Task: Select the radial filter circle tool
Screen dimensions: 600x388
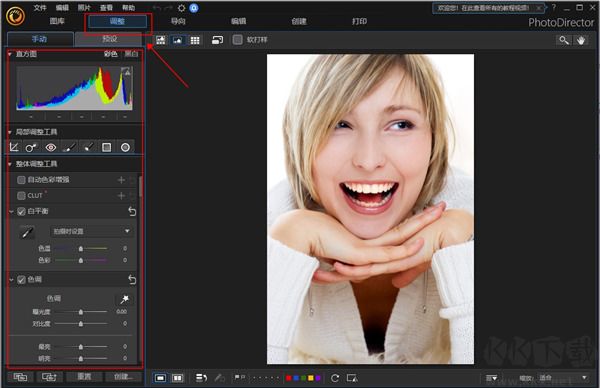Action: click(125, 147)
